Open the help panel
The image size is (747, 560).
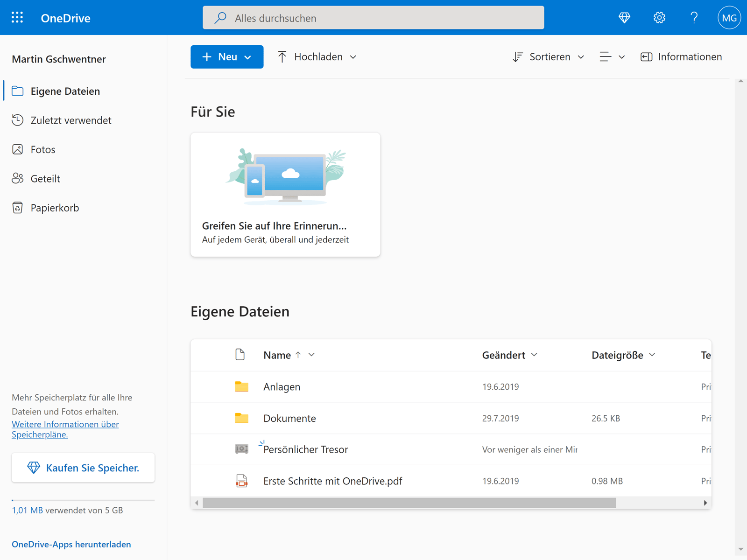tap(694, 17)
